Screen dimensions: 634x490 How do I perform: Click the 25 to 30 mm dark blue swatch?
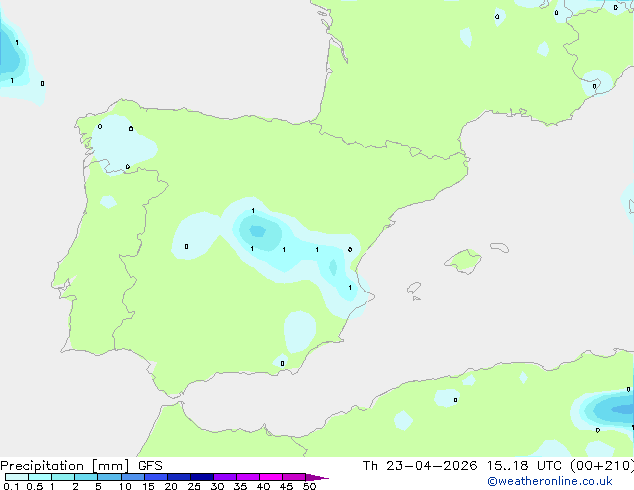(201, 477)
